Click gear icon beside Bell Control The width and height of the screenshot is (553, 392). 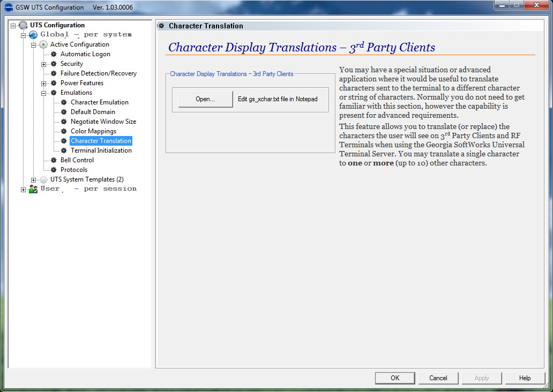54,160
